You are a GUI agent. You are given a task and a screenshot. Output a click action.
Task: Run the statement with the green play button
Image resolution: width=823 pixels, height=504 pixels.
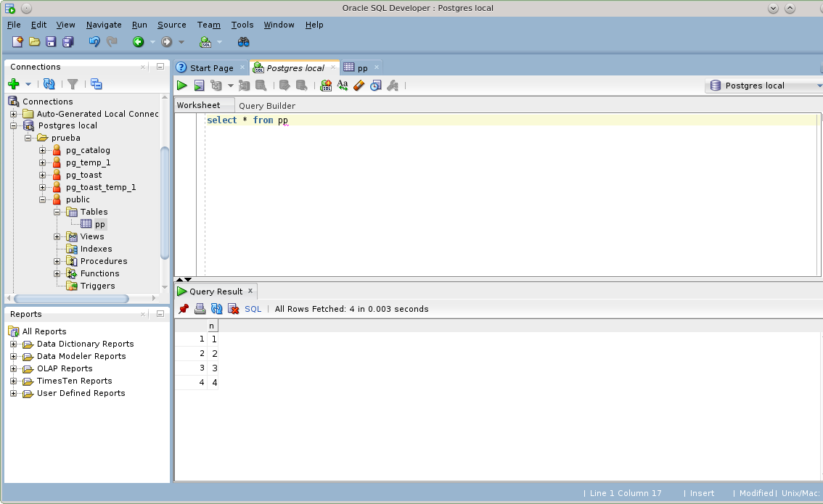coord(182,86)
